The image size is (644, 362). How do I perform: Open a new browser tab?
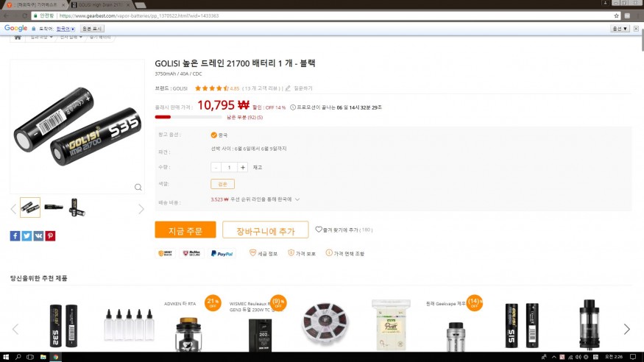pos(140,5)
